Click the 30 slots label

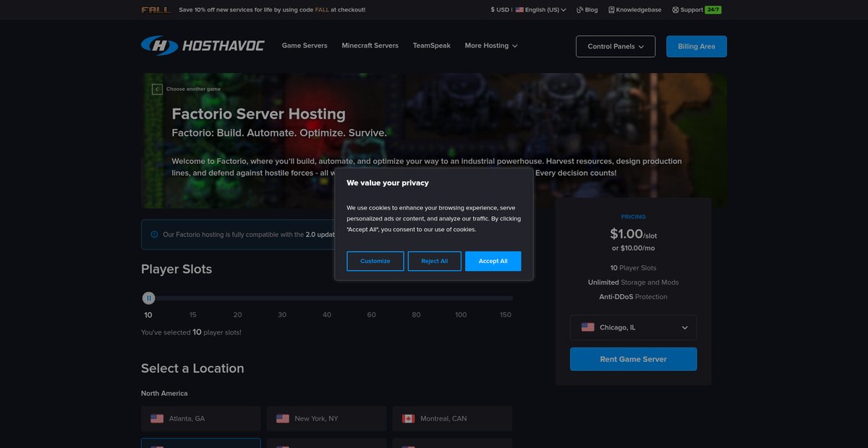point(282,315)
